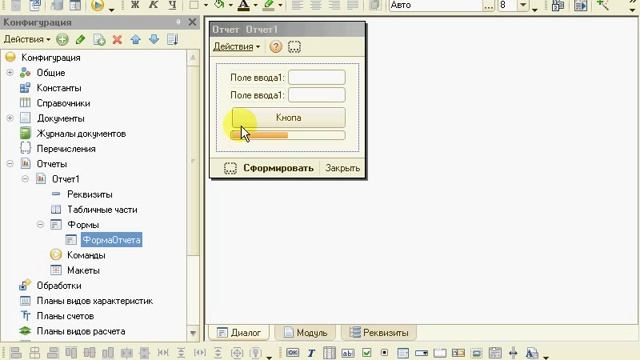This screenshot has height=360, width=640.
Task: Insert a combo box control from the toolbar
Action: pos(421,353)
